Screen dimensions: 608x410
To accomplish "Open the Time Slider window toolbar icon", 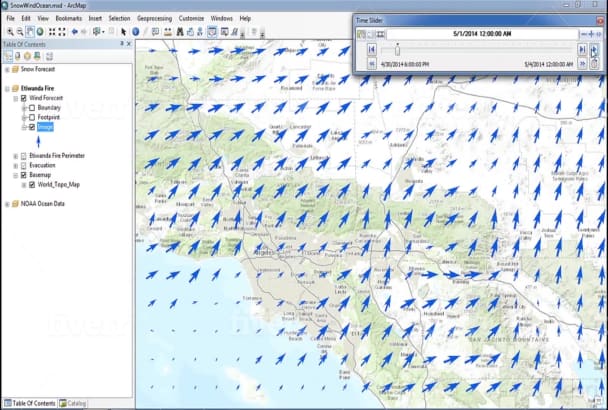I will click(212, 32).
